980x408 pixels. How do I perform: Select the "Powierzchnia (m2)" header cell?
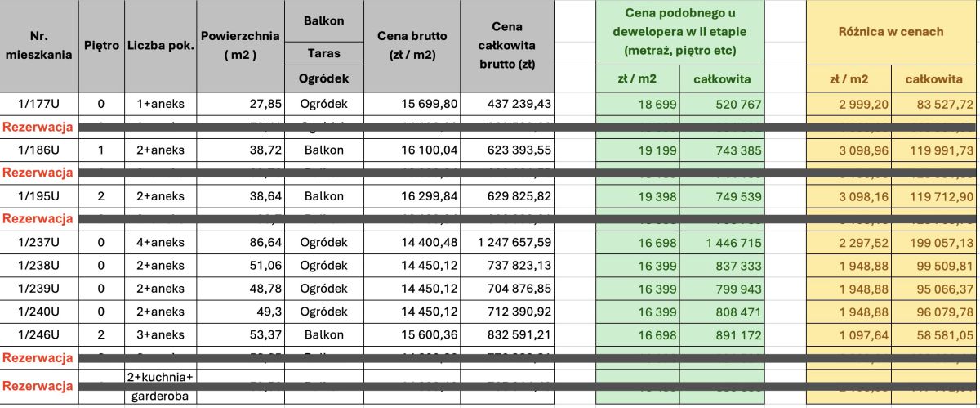pos(240,46)
